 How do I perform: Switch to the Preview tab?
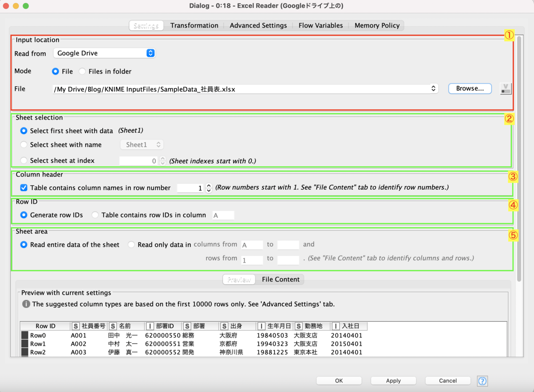[x=239, y=280]
